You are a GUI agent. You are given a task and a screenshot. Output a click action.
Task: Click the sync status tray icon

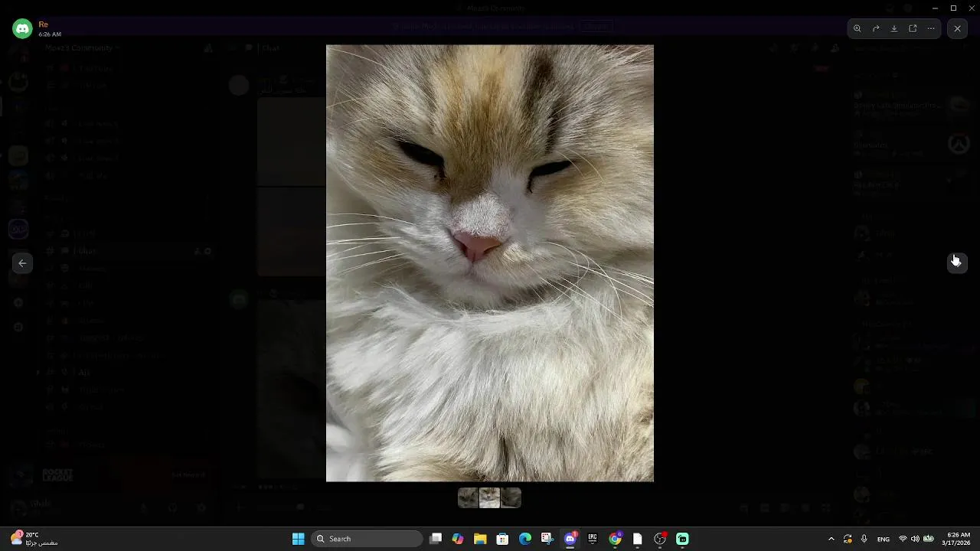pyautogui.click(x=848, y=539)
